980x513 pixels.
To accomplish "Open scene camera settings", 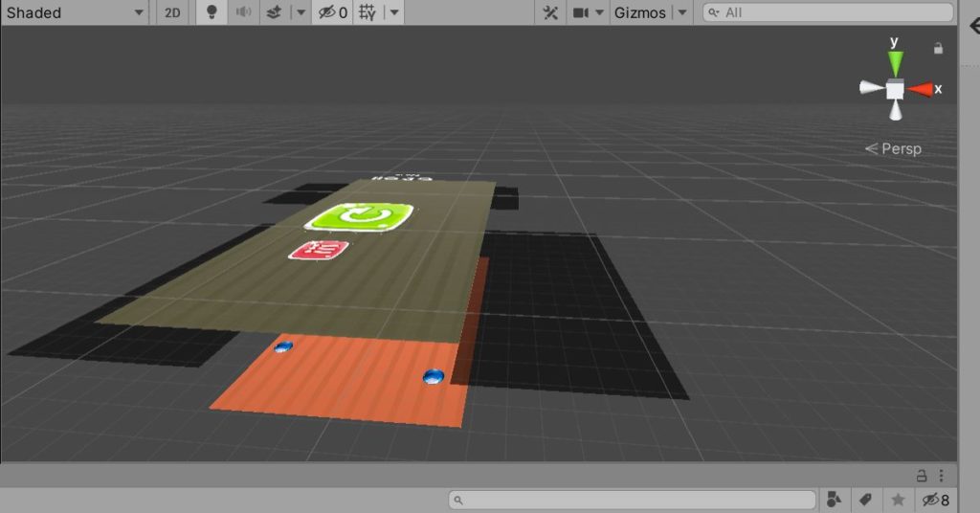I will pyautogui.click(x=581, y=12).
